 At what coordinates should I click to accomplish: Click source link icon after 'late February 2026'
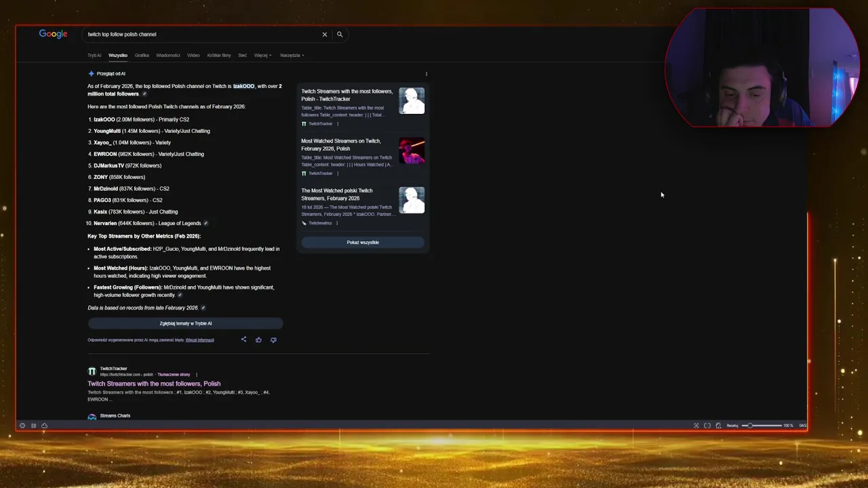pyautogui.click(x=203, y=308)
